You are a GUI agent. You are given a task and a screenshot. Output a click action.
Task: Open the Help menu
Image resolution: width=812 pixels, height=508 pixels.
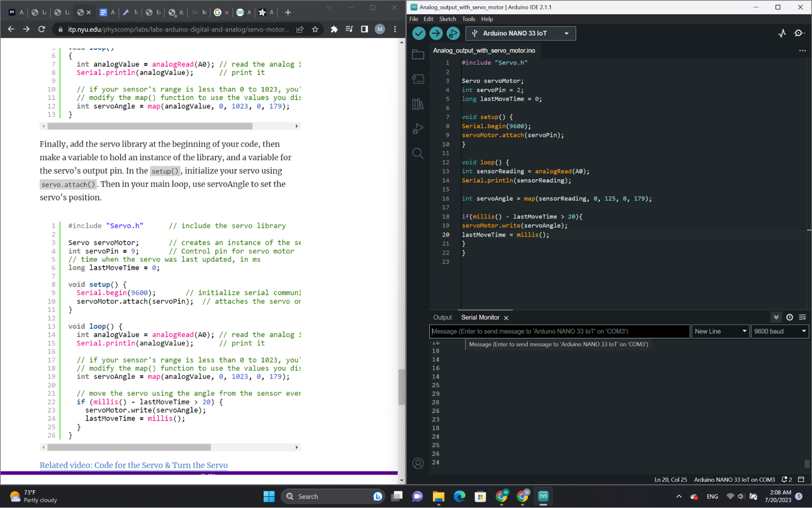click(487, 19)
